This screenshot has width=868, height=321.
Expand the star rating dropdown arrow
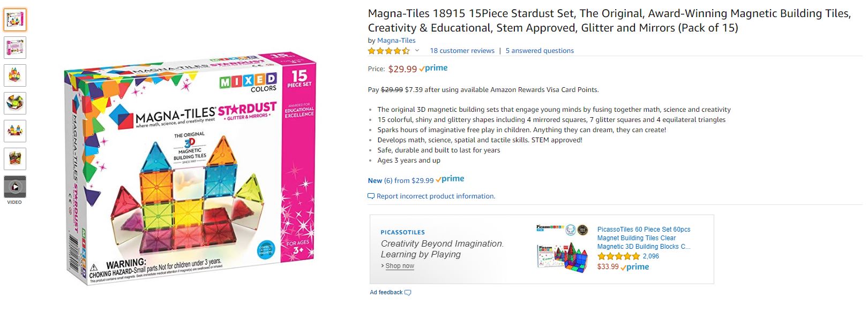coord(416,51)
